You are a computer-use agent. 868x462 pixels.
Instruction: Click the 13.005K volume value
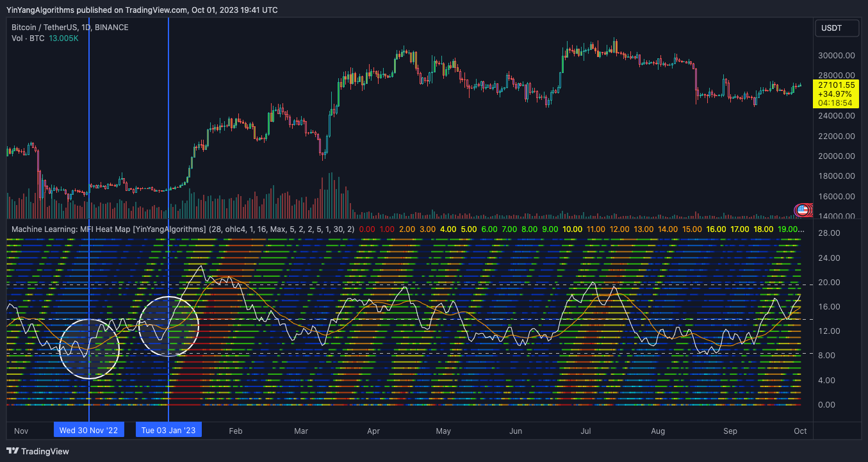click(63, 38)
